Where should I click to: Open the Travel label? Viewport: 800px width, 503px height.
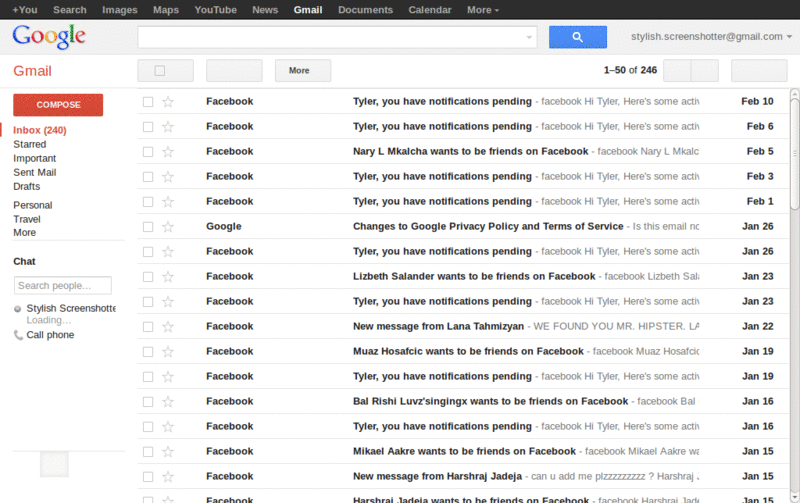(x=27, y=219)
